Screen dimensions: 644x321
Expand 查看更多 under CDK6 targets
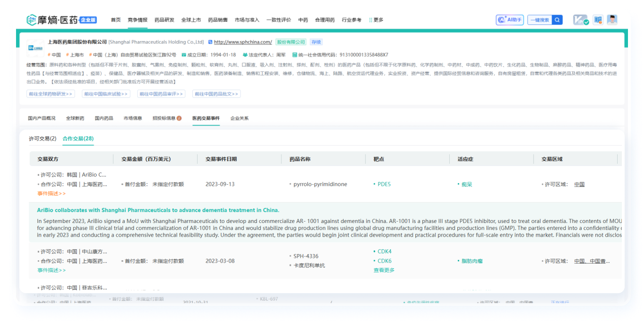click(384, 270)
